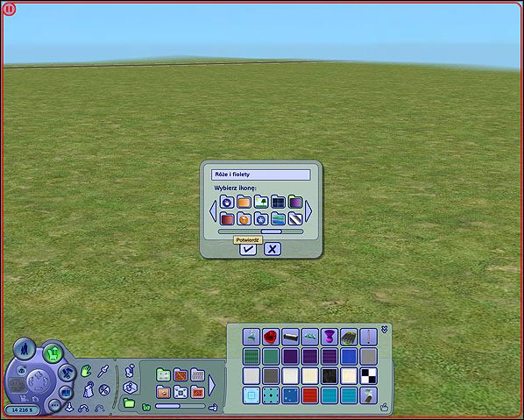Open collections tab (green folder)
The image size is (524, 420).
(x=129, y=403)
